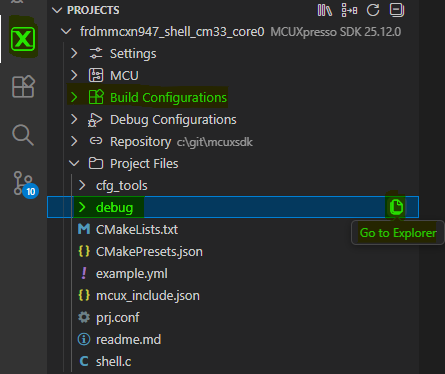Collapse the Project Files chevron
Viewport: 445px width, 374px height.
(x=74, y=163)
